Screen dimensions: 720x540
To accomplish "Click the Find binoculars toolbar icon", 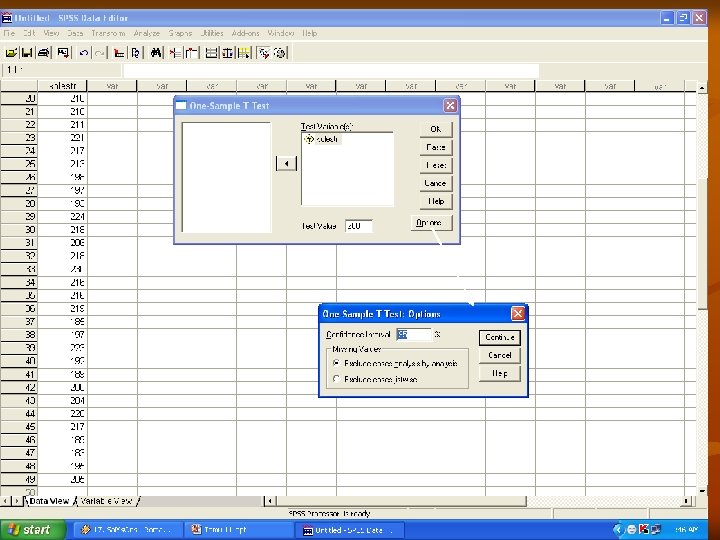I will pyautogui.click(x=156, y=53).
